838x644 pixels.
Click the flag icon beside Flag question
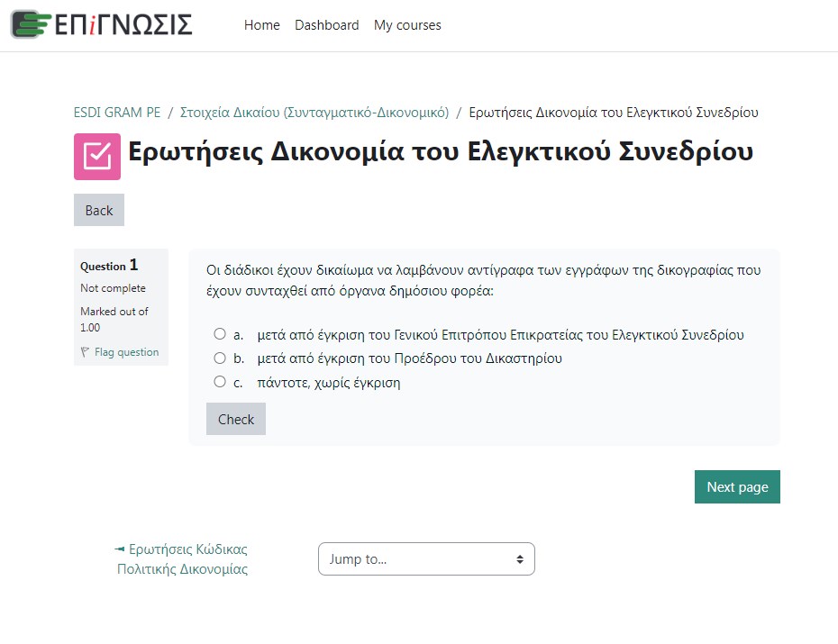point(85,352)
